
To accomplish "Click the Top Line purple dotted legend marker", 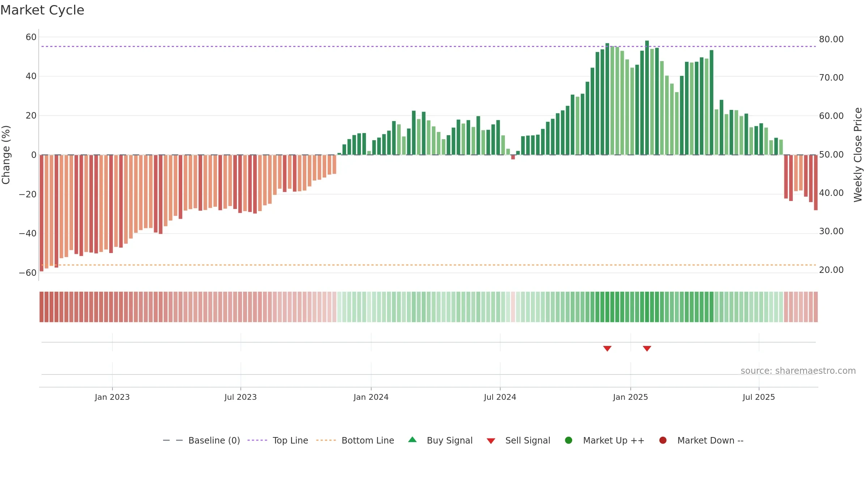I will tap(257, 440).
